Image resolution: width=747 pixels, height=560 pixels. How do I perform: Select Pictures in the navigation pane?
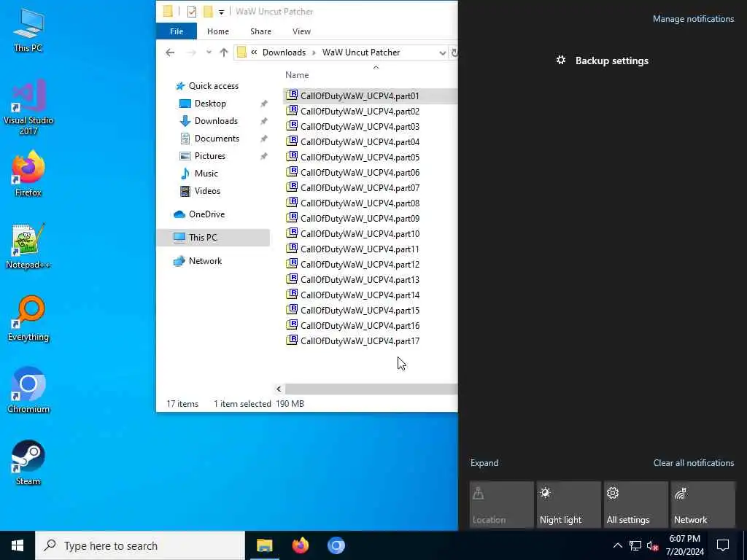click(x=209, y=156)
